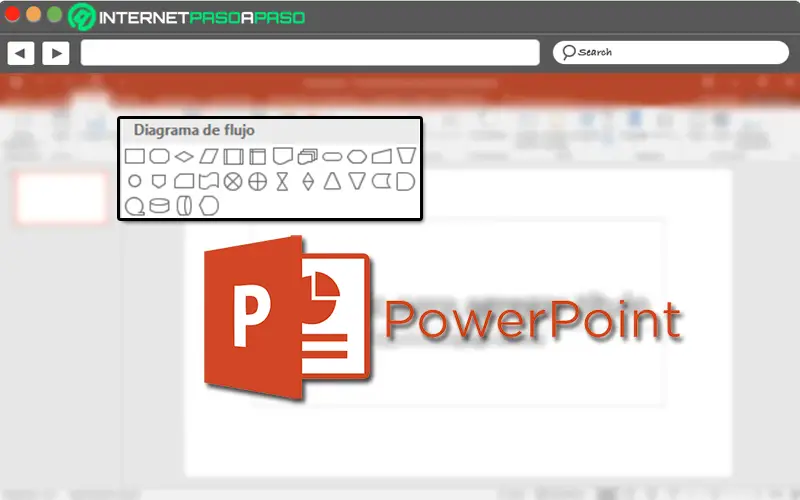The image size is (800, 500).
Task: Close the window with red button
Action: (12, 14)
